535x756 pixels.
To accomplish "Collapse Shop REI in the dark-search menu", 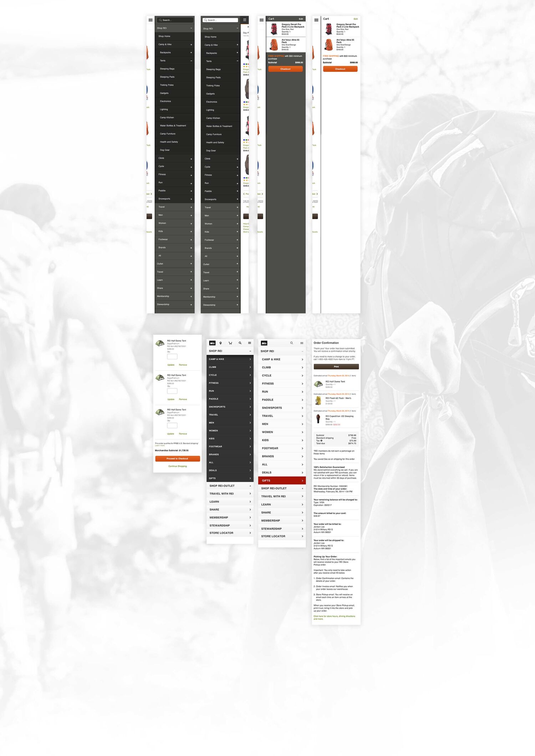I will [x=191, y=28].
